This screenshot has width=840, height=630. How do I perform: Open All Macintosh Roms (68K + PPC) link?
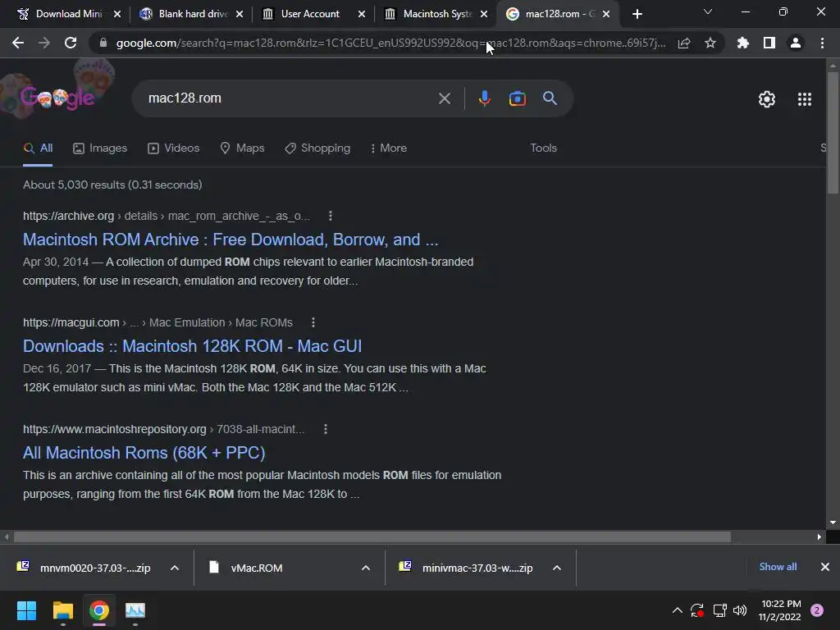coord(144,453)
